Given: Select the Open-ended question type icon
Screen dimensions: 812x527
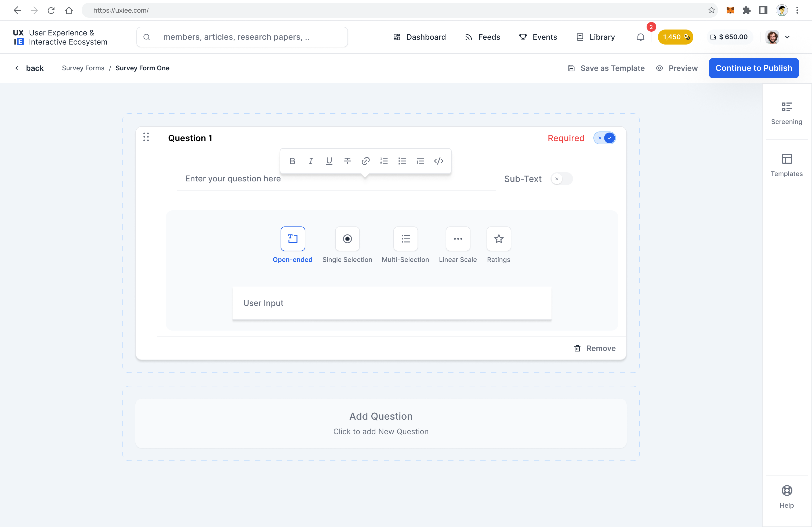Looking at the screenshot, I should [x=293, y=239].
